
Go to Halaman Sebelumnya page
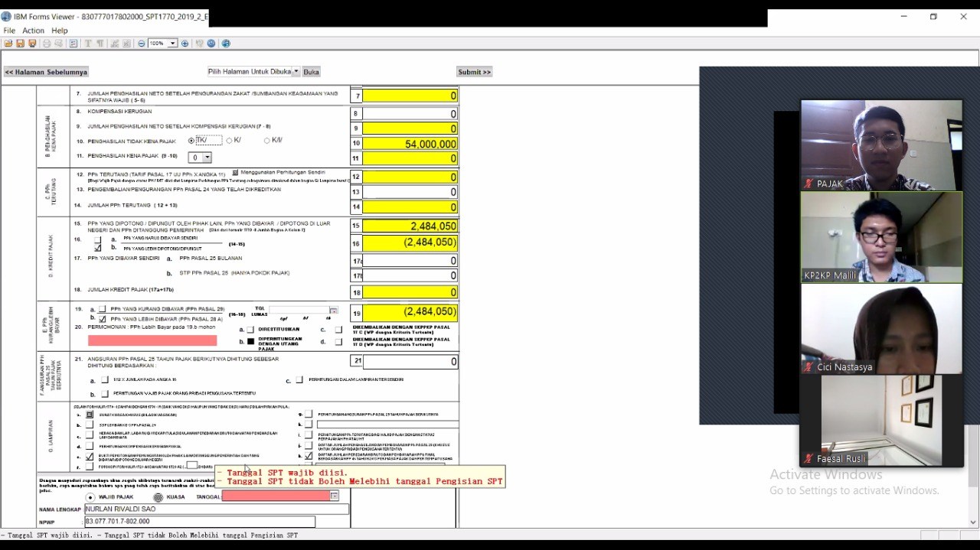[x=46, y=72]
